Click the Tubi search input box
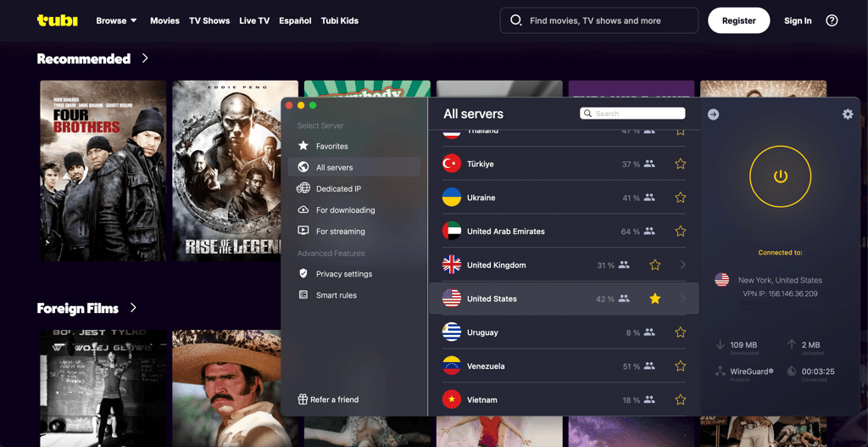This screenshot has width=868, height=447. click(x=599, y=20)
